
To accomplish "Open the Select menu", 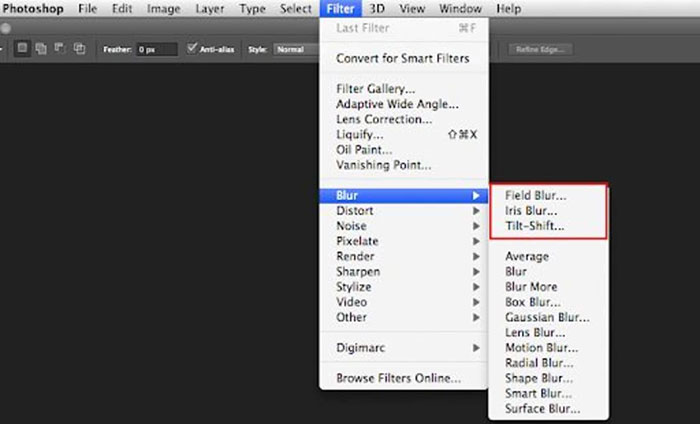I will (296, 8).
